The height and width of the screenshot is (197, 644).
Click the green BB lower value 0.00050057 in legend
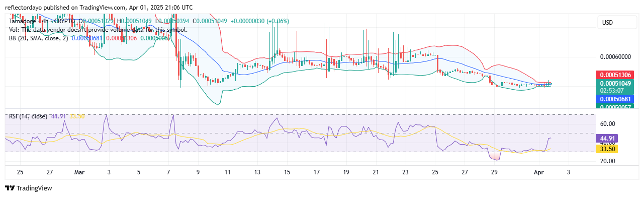click(x=156, y=38)
